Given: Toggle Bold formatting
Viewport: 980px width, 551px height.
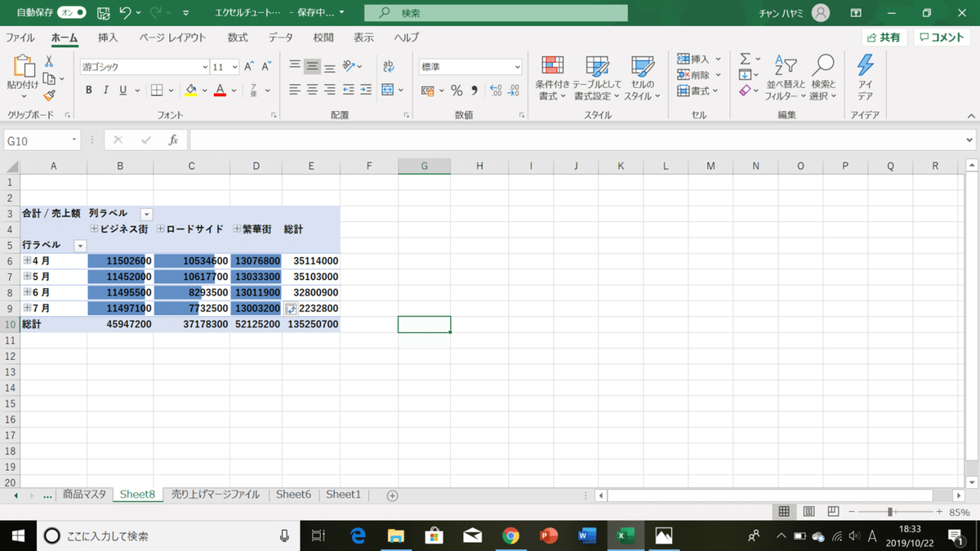Looking at the screenshot, I should pos(89,90).
